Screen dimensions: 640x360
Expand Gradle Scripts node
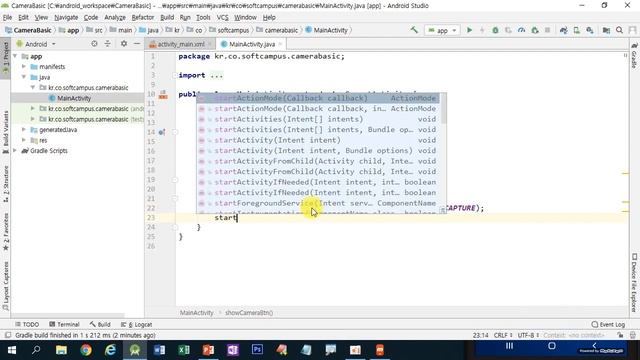15,151
